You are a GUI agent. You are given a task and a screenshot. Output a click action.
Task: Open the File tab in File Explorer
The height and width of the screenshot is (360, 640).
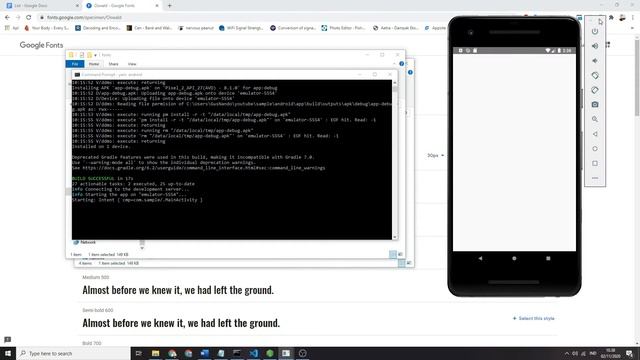pos(75,64)
